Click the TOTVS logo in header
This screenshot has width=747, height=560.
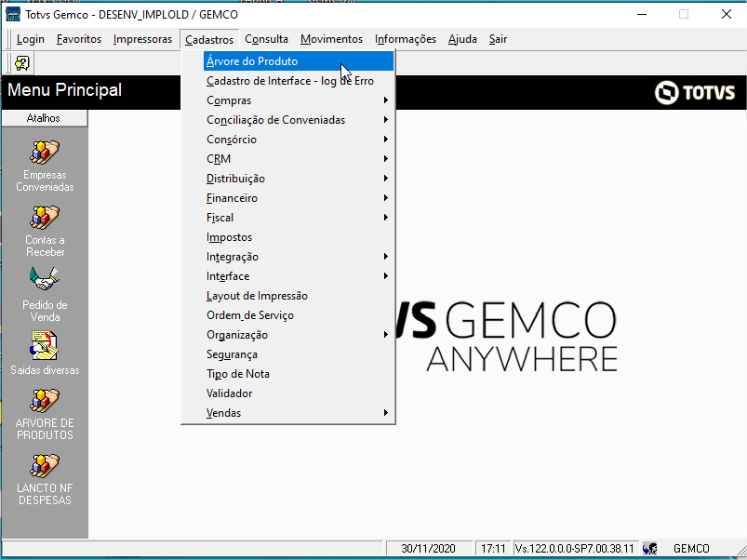pyautogui.click(x=695, y=92)
